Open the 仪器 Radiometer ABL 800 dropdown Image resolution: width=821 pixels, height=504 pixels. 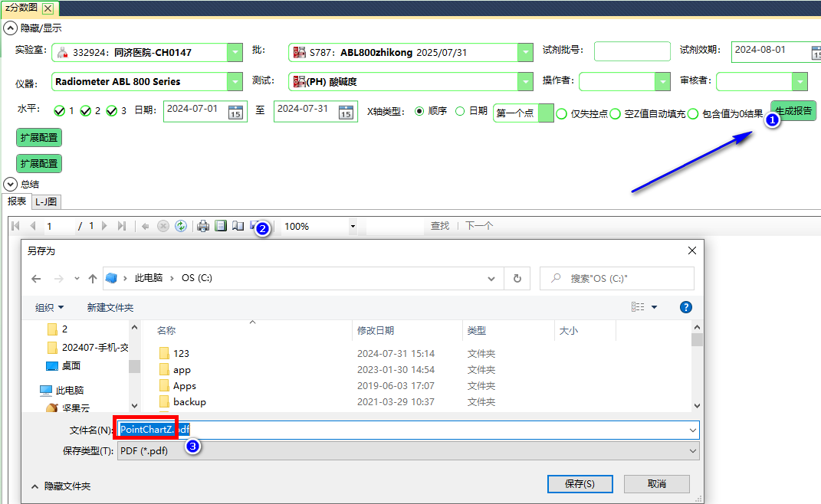coord(235,82)
